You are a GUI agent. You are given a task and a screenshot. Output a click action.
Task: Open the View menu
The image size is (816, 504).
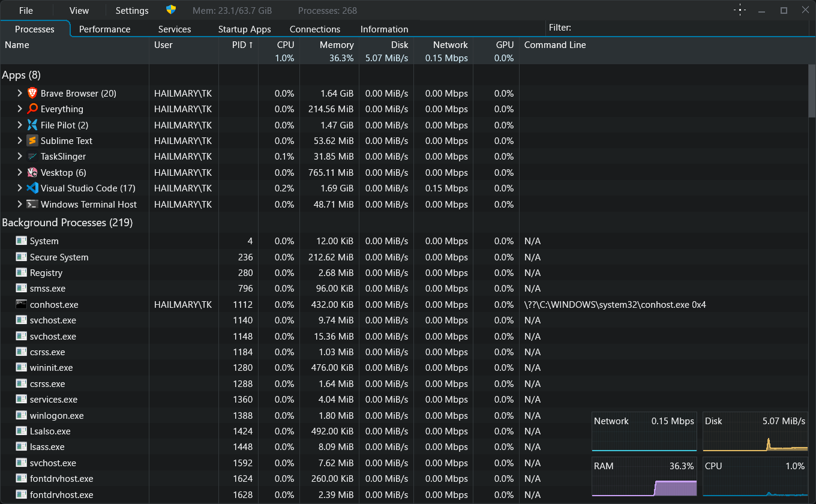pos(79,10)
